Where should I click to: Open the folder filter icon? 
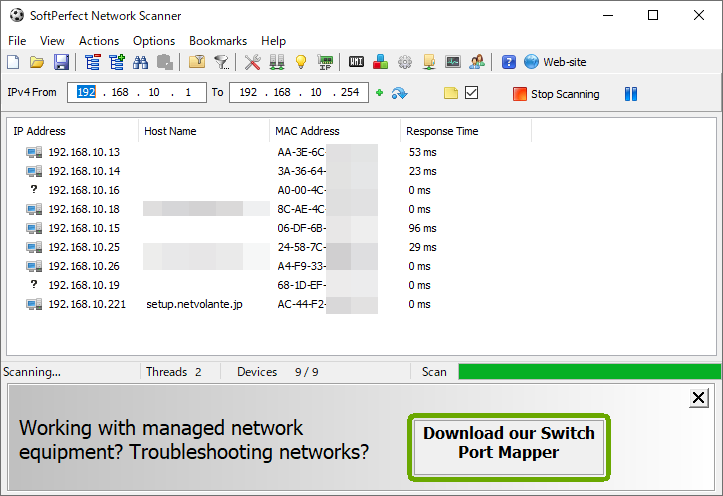pyautogui.click(x=197, y=62)
